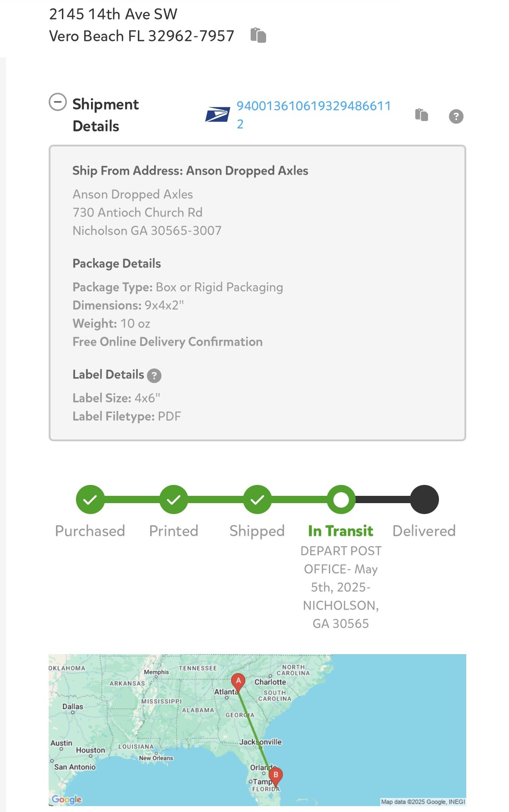Viewport: 509px width, 812px height.
Task: Click the Purchased step checkmark
Action: [90, 499]
